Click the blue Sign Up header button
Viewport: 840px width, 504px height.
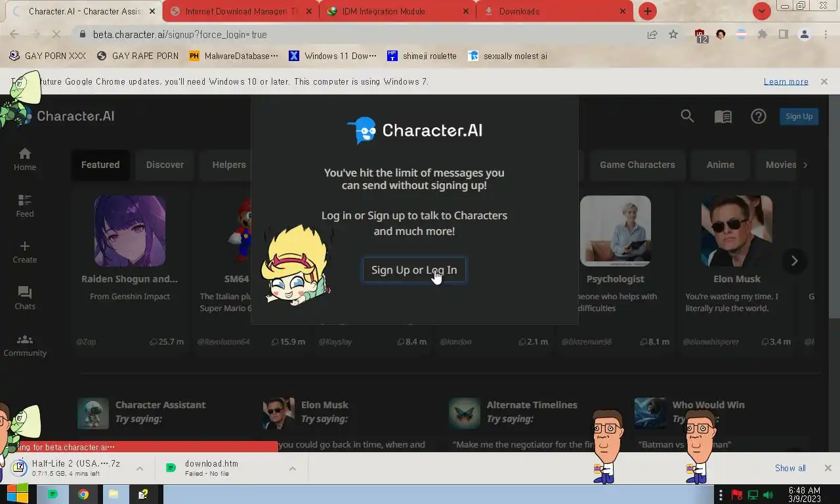pos(799,116)
